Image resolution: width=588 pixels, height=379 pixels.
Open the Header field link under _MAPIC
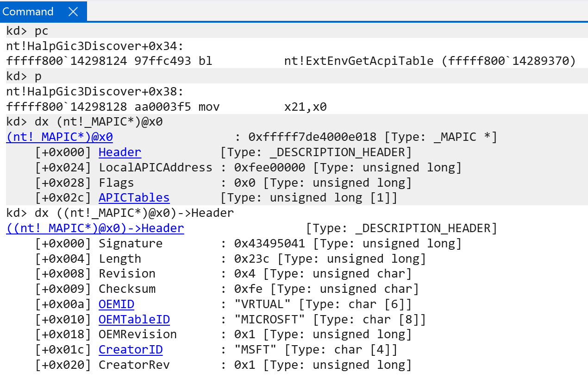click(x=119, y=152)
